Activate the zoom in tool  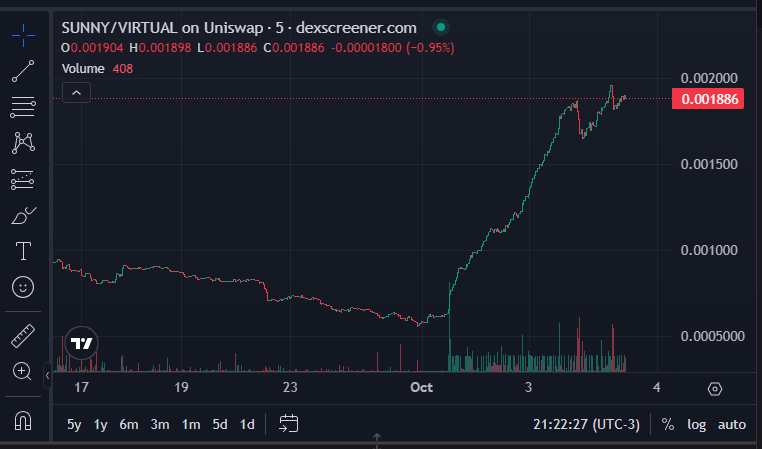[22, 371]
